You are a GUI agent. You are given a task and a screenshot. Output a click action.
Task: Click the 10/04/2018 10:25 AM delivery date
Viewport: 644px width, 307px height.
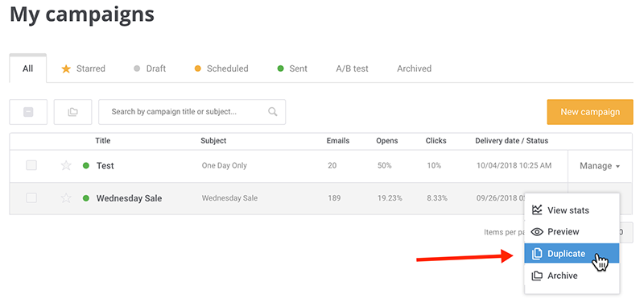click(x=514, y=166)
